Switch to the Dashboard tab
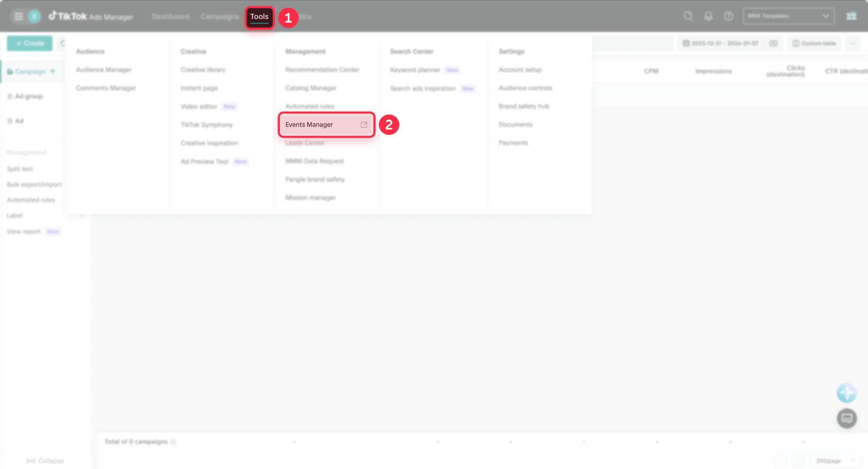 tap(170, 16)
